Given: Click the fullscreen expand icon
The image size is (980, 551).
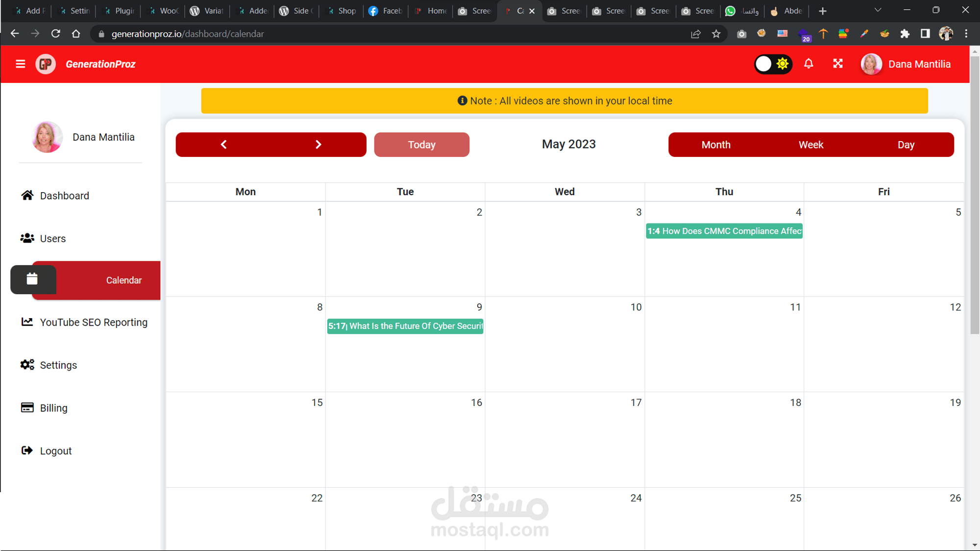Looking at the screenshot, I should [x=838, y=64].
